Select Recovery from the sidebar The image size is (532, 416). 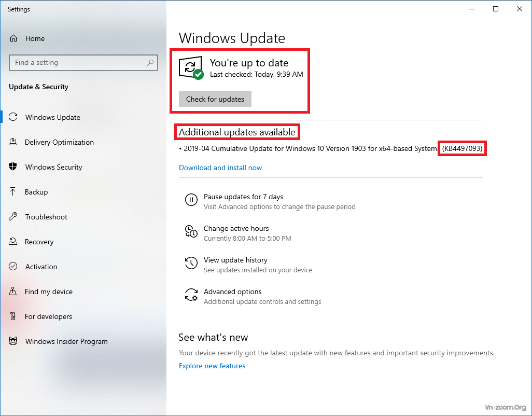(39, 242)
